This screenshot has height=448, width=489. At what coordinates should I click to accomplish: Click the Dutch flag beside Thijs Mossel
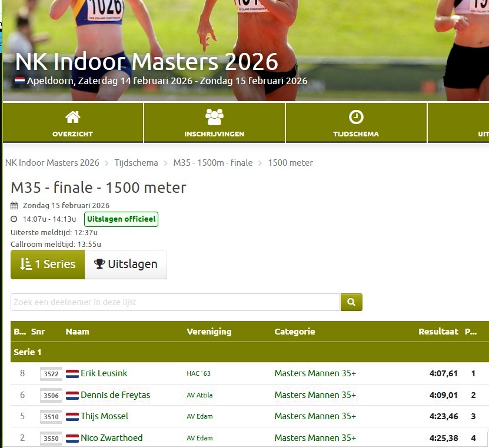[x=72, y=417]
